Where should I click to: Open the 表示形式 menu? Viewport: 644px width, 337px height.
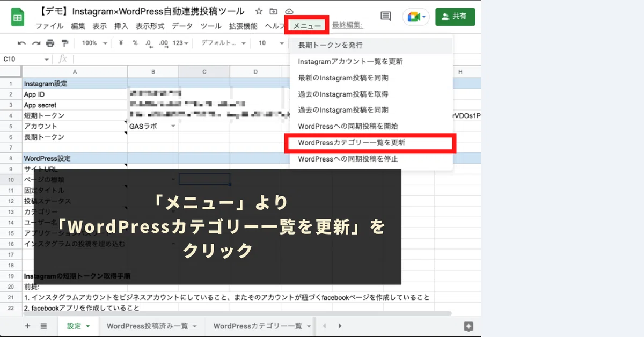pos(150,26)
